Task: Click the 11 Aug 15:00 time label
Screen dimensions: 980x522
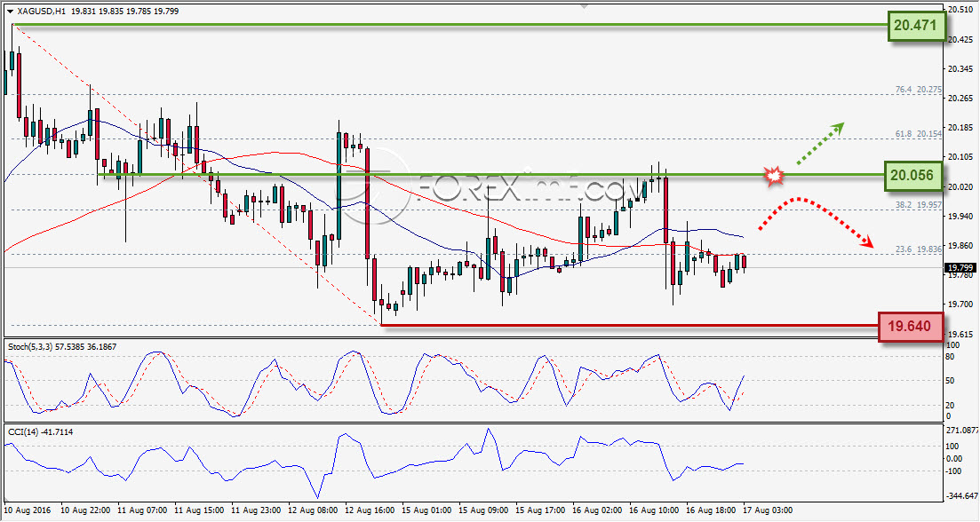Action: pyautogui.click(x=199, y=510)
